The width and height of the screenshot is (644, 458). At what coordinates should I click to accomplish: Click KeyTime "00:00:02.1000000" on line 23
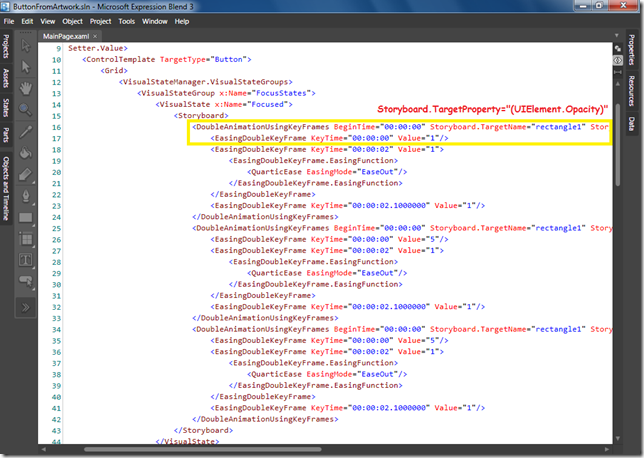pyautogui.click(x=370, y=205)
